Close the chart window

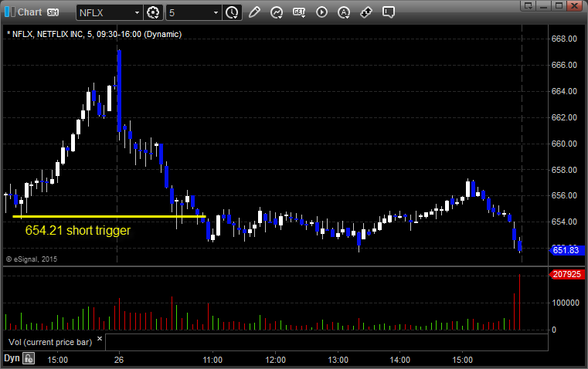click(x=575, y=5)
